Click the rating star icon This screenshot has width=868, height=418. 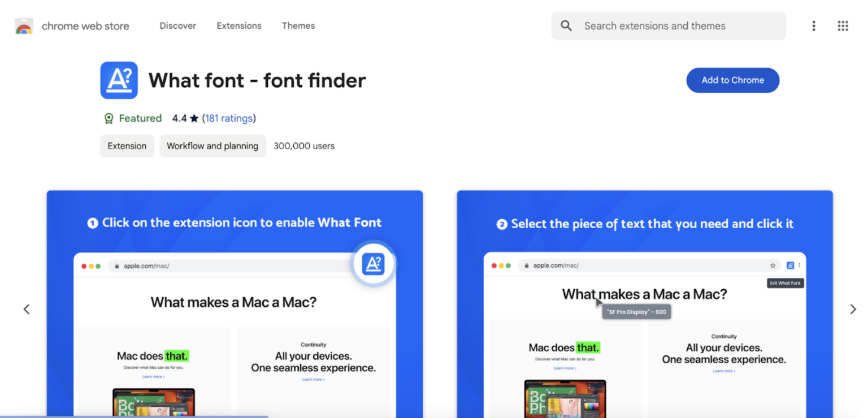(194, 118)
